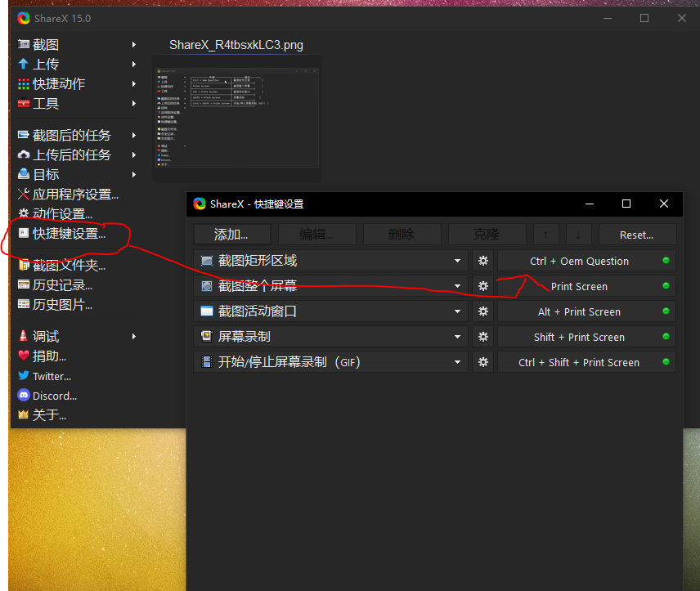Expand the 截图 submenu arrow
Screen dimensions: 700x591
tap(134, 45)
